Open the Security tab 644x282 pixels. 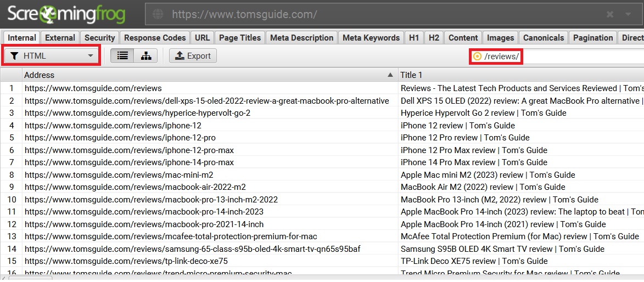99,38
